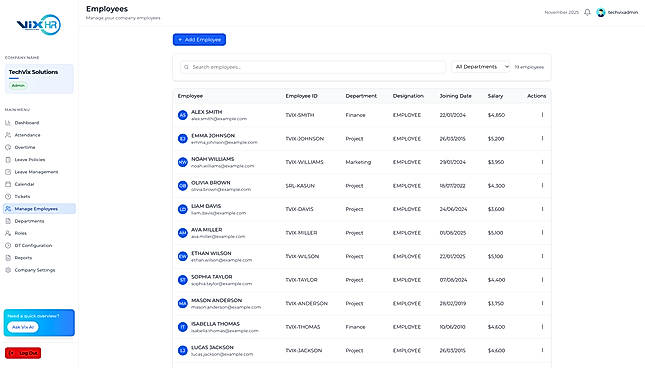The height and width of the screenshot is (368, 645).
Task: Click the Leave Policies sidebar icon
Action: point(8,160)
